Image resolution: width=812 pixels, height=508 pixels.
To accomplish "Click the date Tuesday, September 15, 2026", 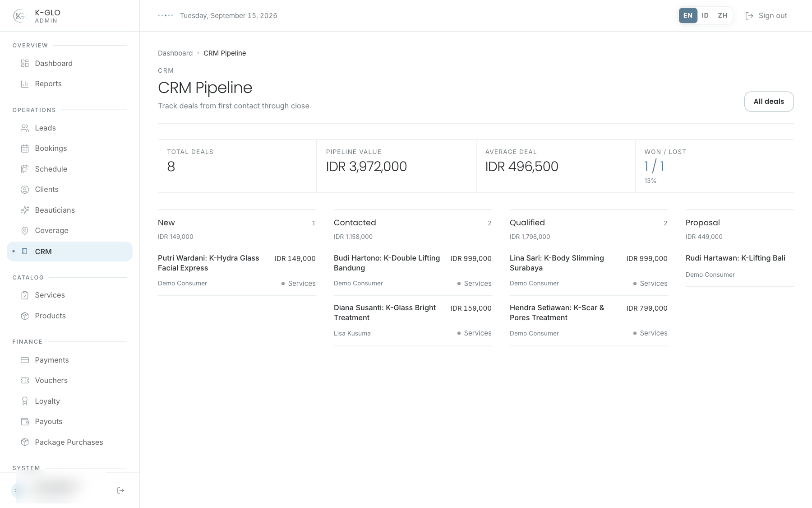I will [228, 16].
